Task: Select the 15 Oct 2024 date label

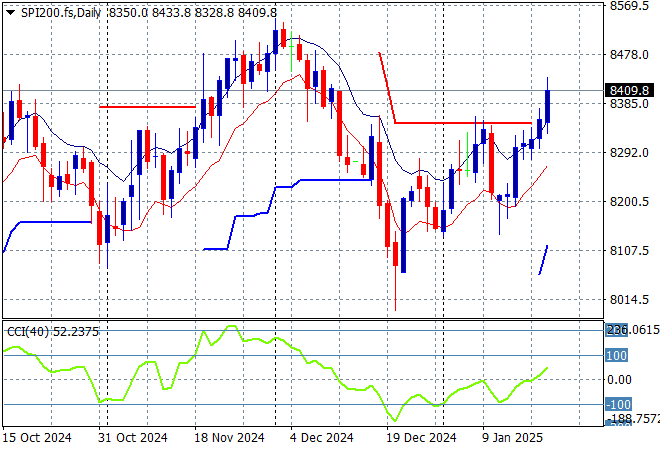Action: [37, 438]
